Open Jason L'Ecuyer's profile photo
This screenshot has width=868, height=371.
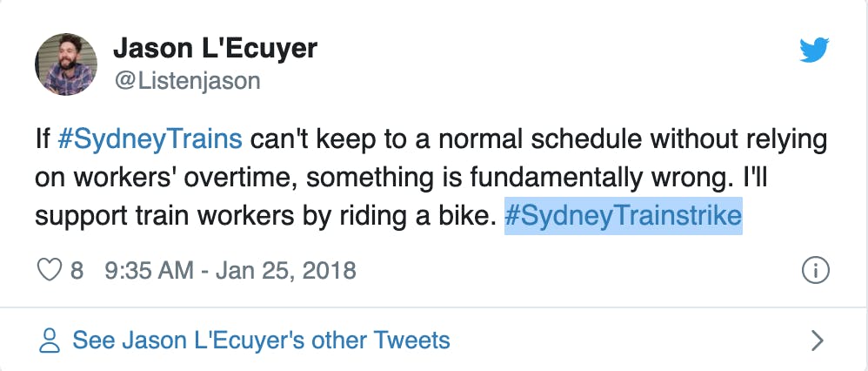[x=66, y=64]
